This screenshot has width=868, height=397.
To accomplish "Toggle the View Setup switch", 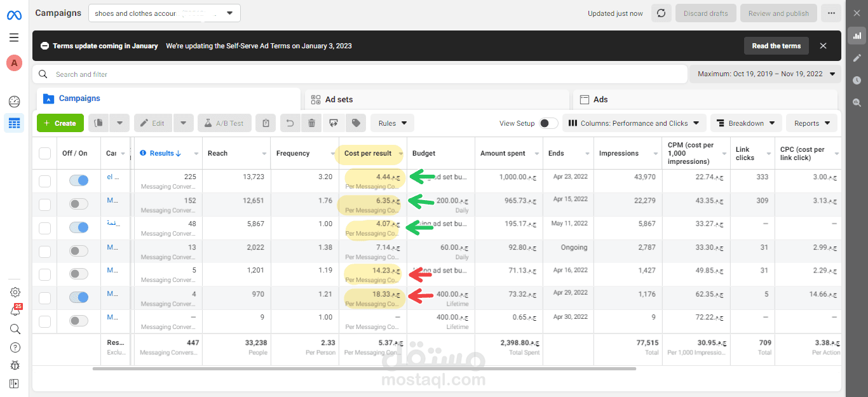I will pyautogui.click(x=548, y=123).
